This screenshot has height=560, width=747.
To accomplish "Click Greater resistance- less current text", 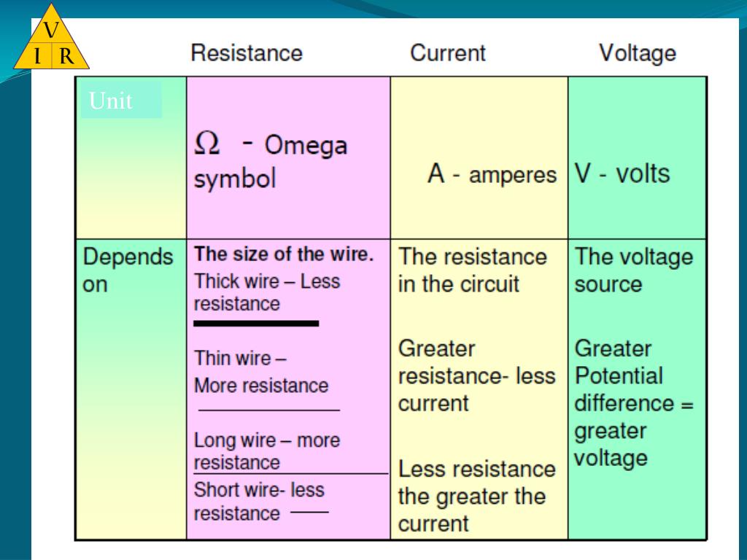I will click(477, 376).
